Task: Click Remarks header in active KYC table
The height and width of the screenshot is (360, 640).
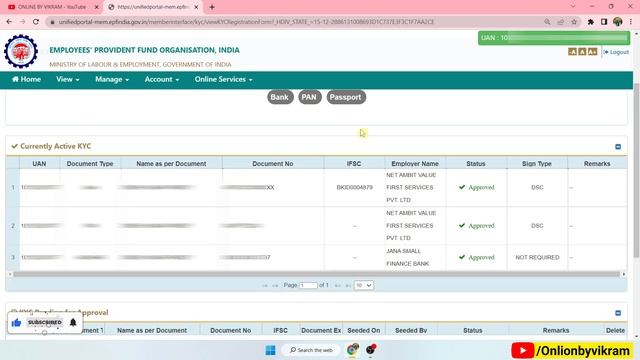Action: click(x=597, y=164)
